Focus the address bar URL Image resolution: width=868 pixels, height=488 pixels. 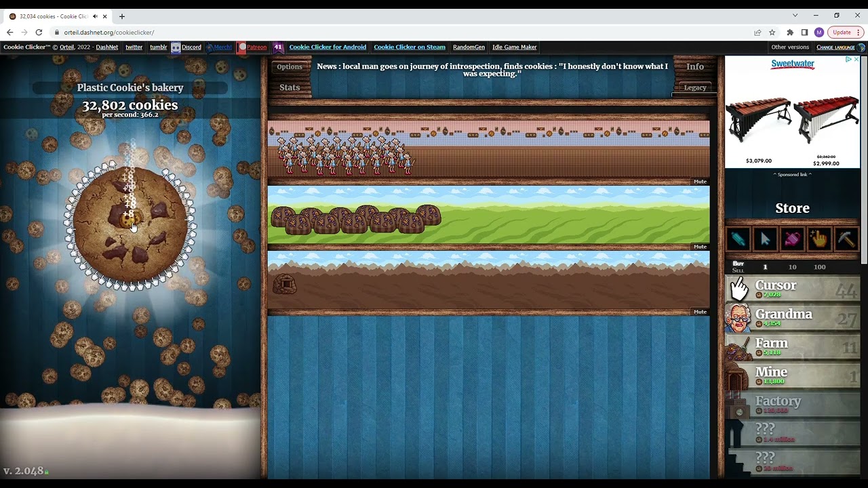click(108, 32)
